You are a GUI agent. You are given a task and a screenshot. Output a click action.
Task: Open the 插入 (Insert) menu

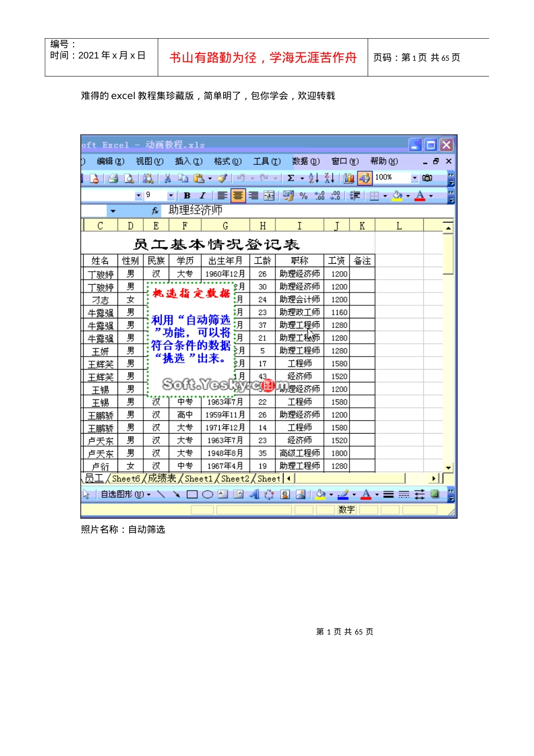[x=189, y=161]
